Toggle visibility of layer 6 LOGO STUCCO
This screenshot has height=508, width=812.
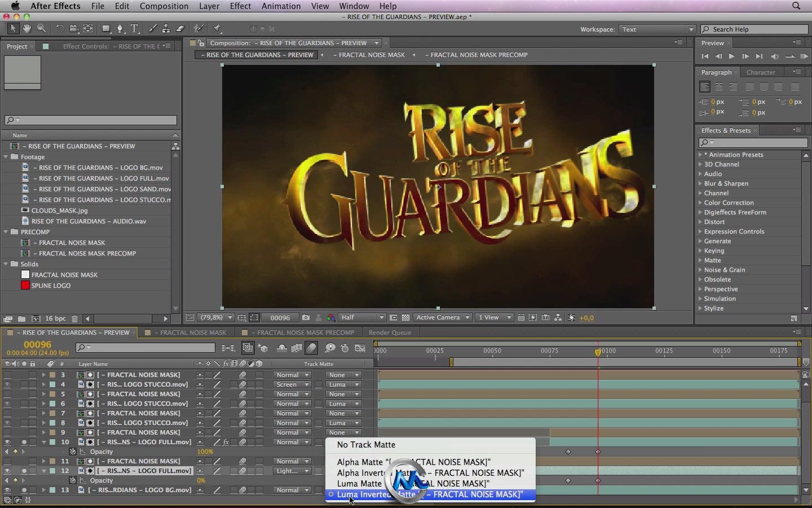tap(7, 404)
